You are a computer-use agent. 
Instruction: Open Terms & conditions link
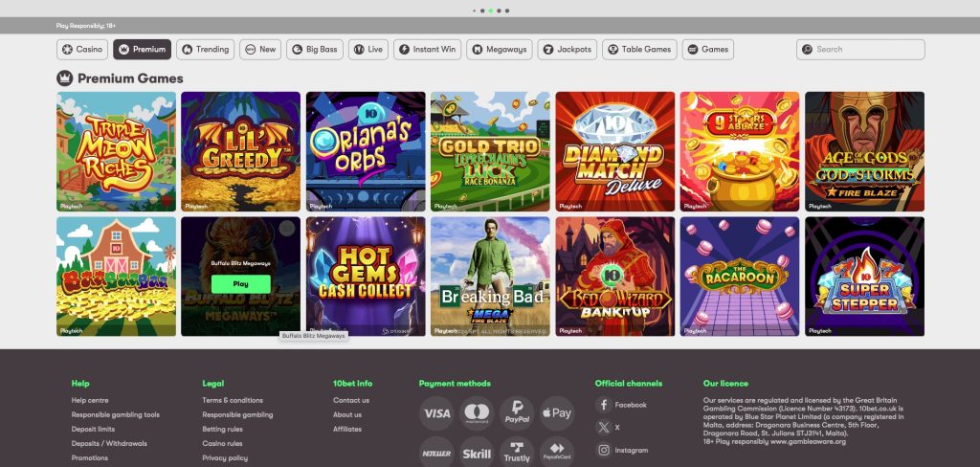pos(233,400)
